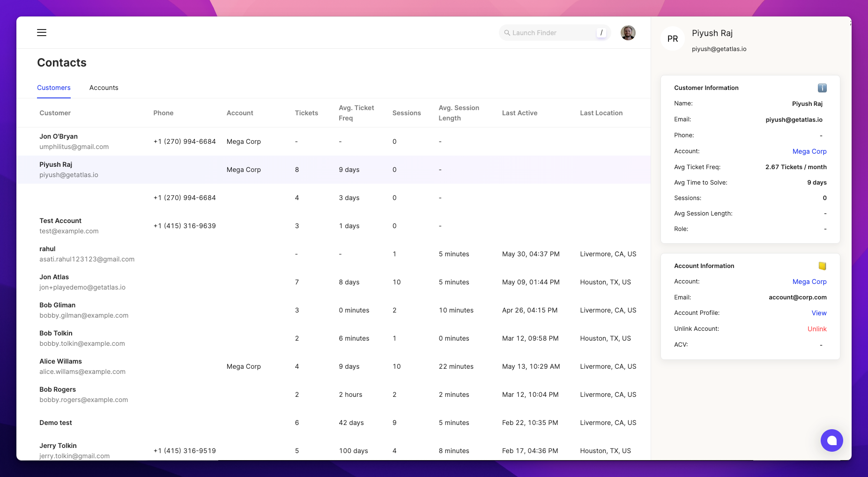Select the Customers tab
868x477 pixels.
click(x=54, y=88)
